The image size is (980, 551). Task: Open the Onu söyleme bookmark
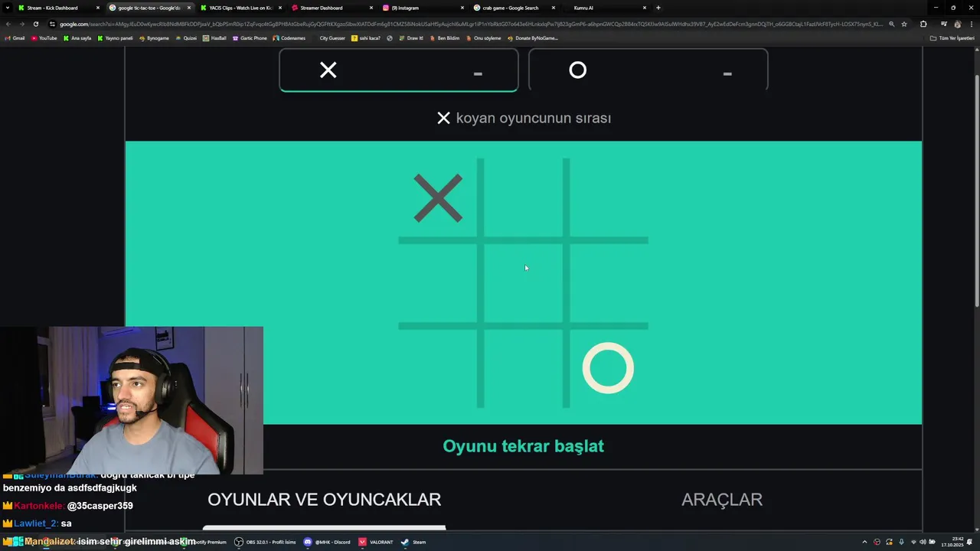(x=483, y=37)
